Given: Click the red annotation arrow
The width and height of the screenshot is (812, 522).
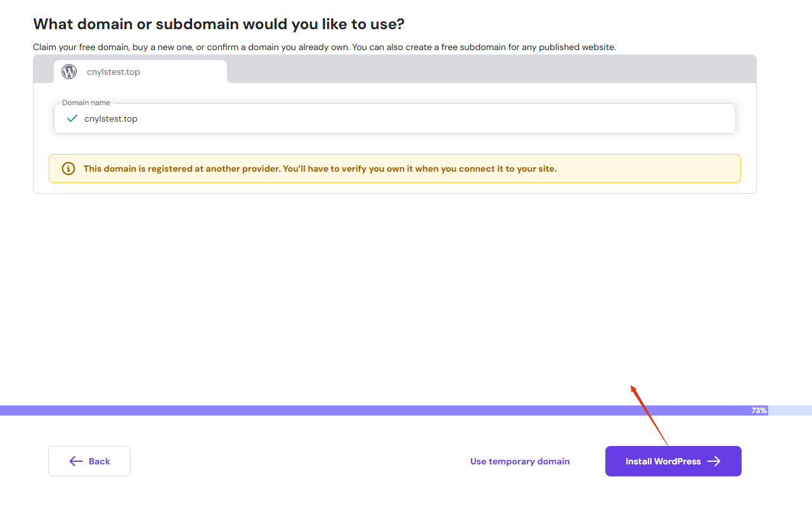Looking at the screenshot, I should coord(649,415).
